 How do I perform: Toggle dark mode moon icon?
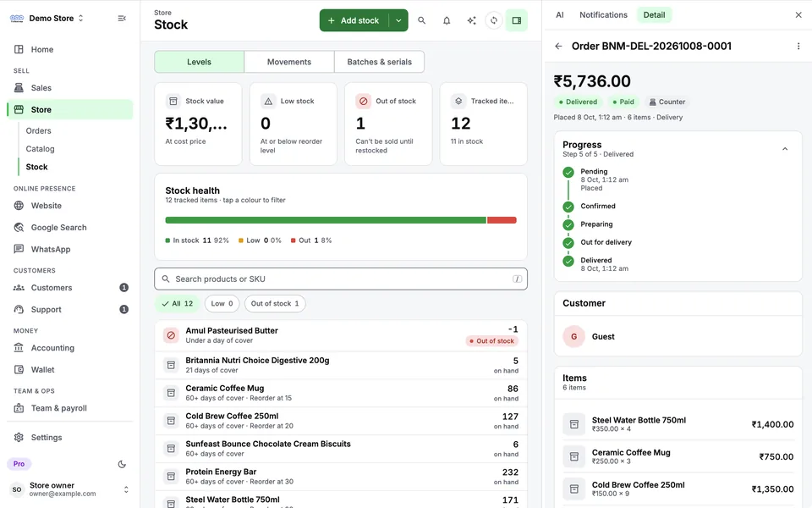122,464
